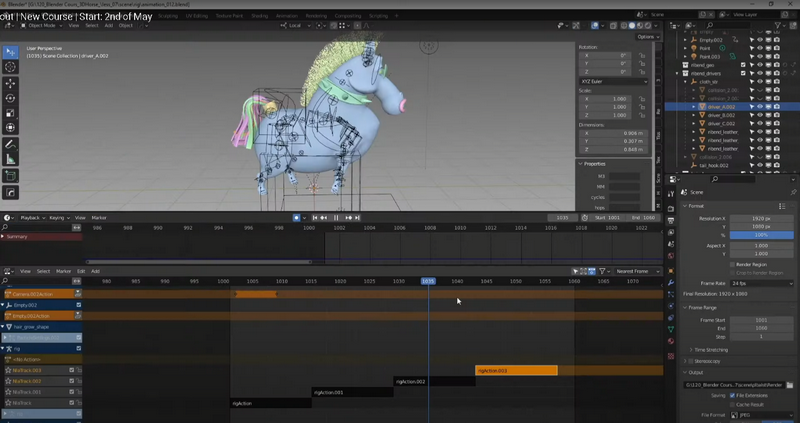Screen dimensions: 800x423
Task: Open the Nearest Frame snapping dropdown
Action: (x=636, y=271)
